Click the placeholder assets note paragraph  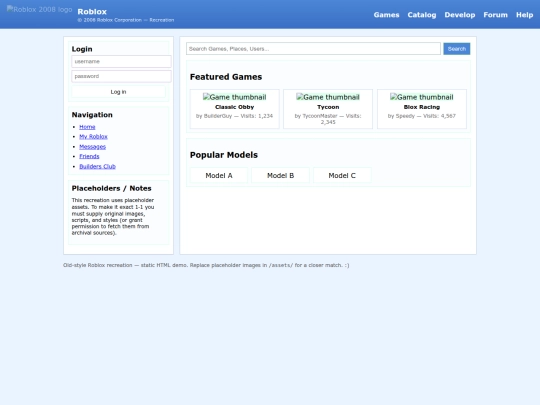pos(113,216)
